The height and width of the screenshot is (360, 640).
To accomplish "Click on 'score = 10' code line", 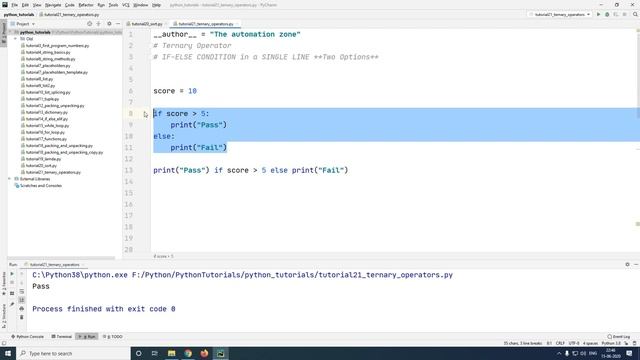I will 175,91.
